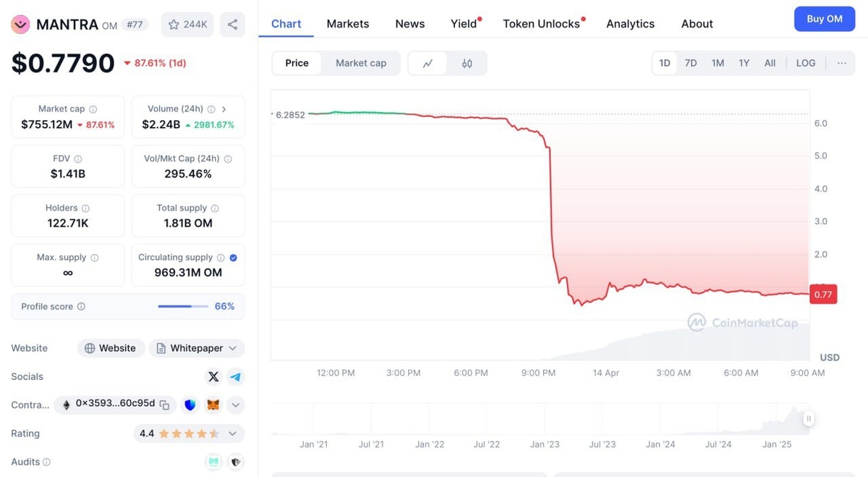Click the red 0.77 price label

(x=823, y=295)
